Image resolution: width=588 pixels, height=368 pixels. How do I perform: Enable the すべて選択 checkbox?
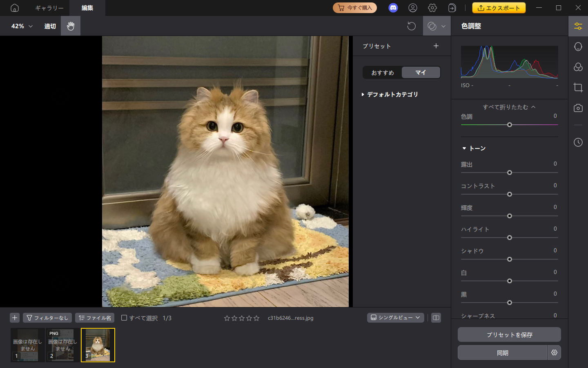(124, 318)
